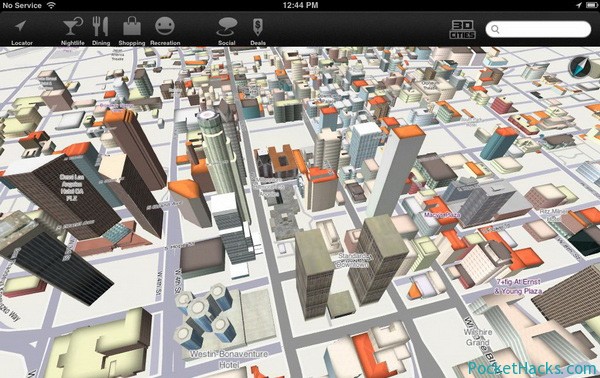This screenshot has height=378, width=600.
Task: Tap the battery indicator in status bar
Action: pos(592,5)
